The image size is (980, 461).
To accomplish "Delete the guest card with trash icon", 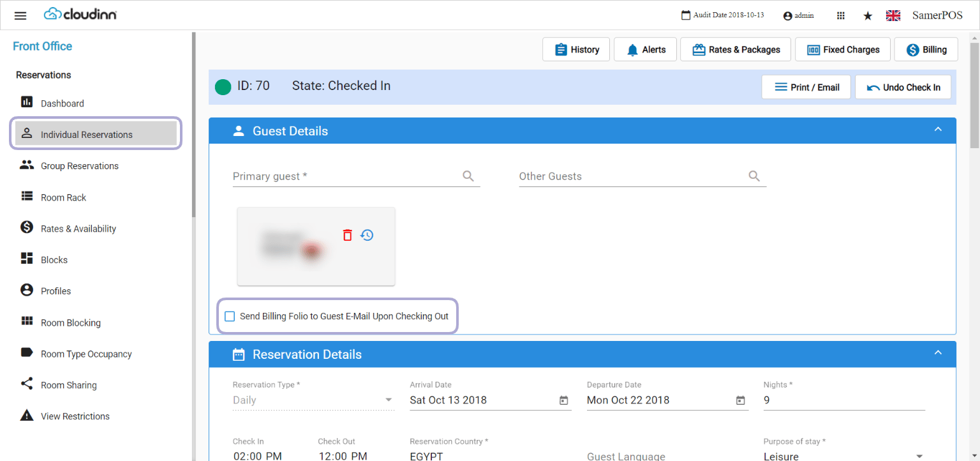I will click(x=347, y=235).
